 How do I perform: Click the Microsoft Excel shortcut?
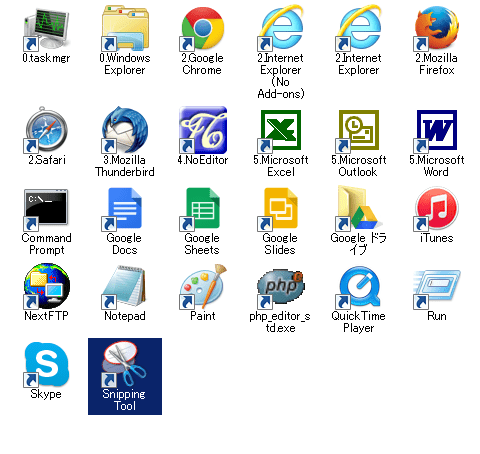(280, 130)
